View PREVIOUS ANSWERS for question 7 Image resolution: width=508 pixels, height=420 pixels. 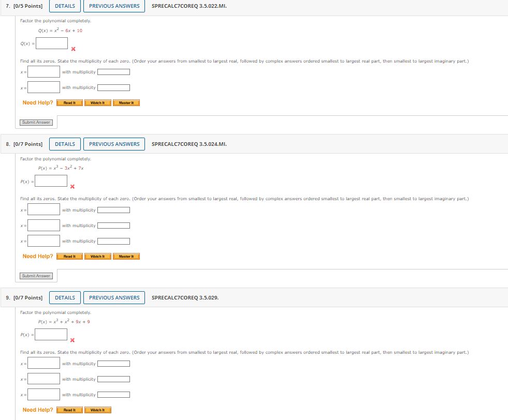tap(114, 6)
